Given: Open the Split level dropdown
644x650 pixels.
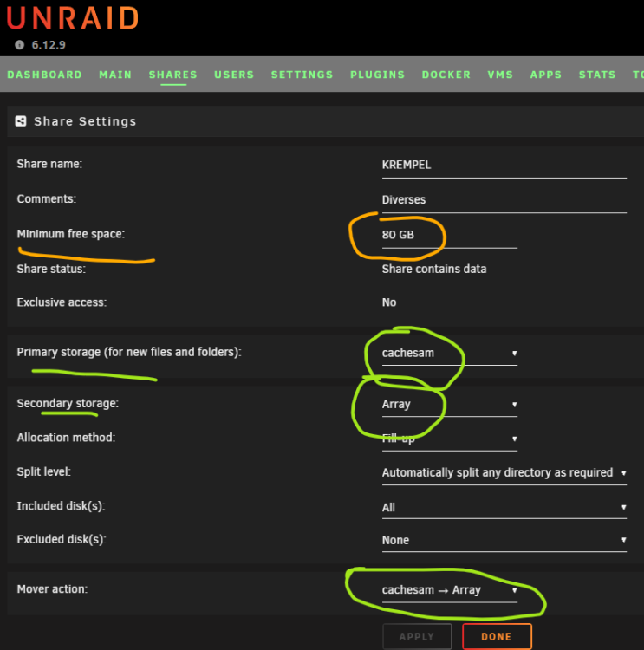Looking at the screenshot, I should pos(504,473).
